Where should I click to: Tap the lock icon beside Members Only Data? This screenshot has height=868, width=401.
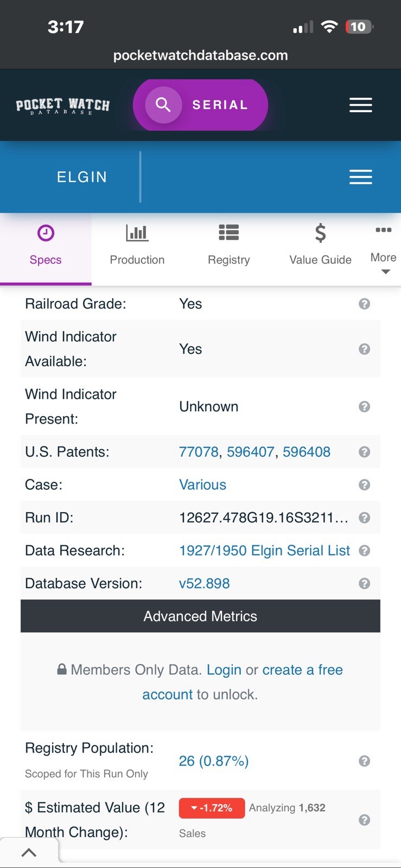pyautogui.click(x=62, y=669)
